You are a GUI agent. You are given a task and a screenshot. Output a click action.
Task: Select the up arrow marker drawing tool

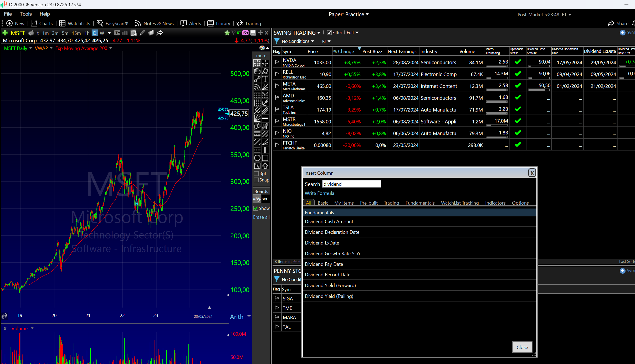[x=265, y=166]
